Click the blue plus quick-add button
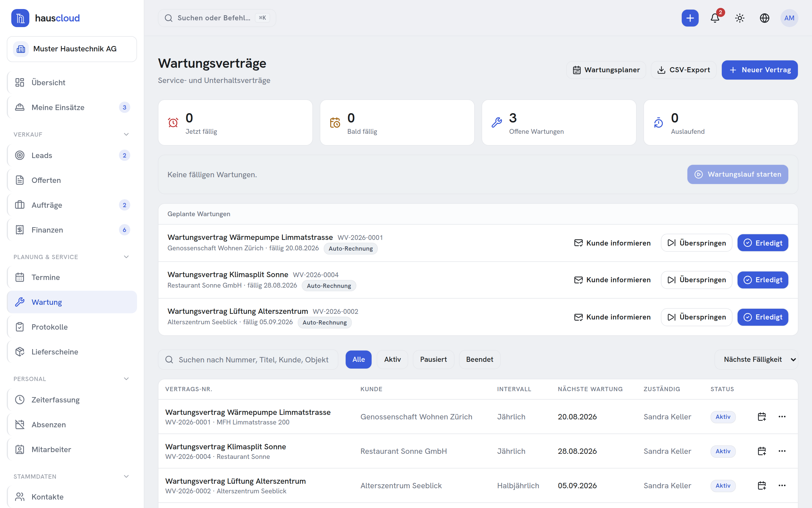812x508 pixels. pos(690,18)
